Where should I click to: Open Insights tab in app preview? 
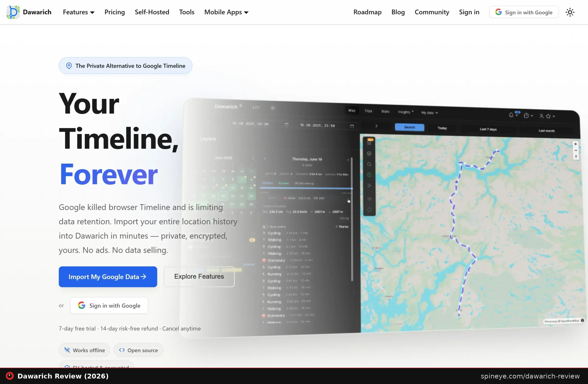click(x=405, y=112)
